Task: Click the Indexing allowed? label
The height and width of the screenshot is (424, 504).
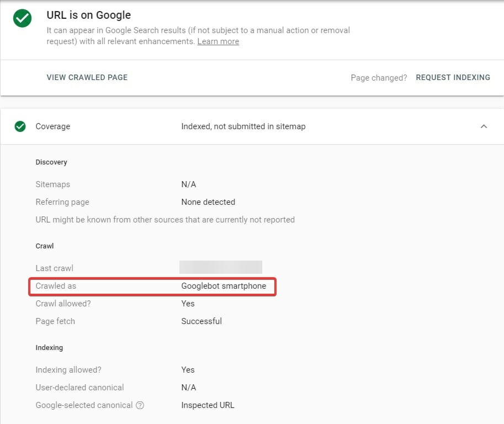Action: (x=68, y=370)
